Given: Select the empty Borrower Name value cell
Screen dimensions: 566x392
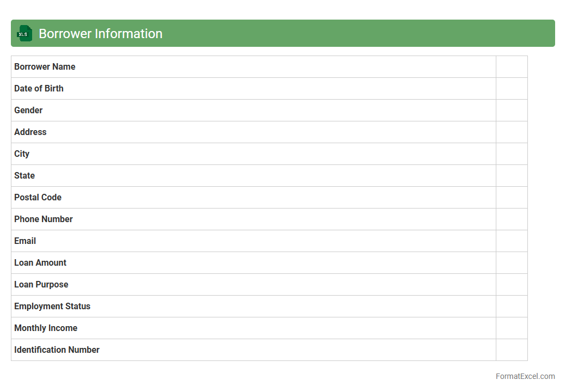Looking at the screenshot, I should coord(512,67).
